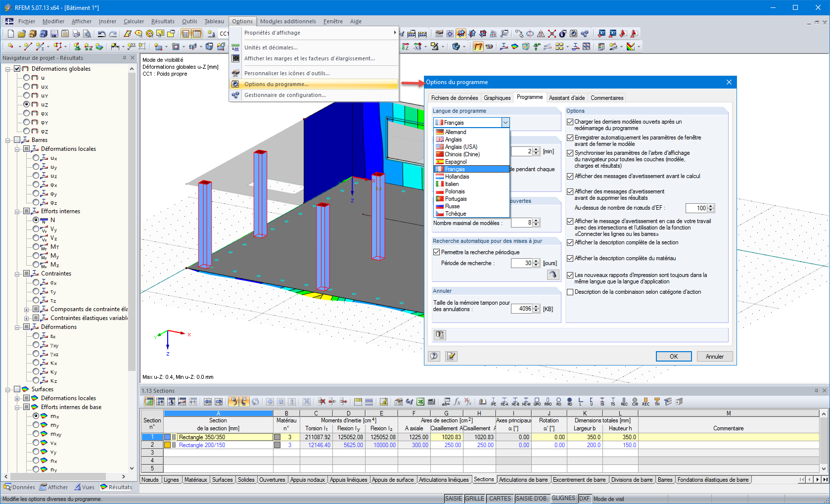Click the periodic search reset arrow icon
The image size is (830, 504).
pyautogui.click(x=553, y=275)
